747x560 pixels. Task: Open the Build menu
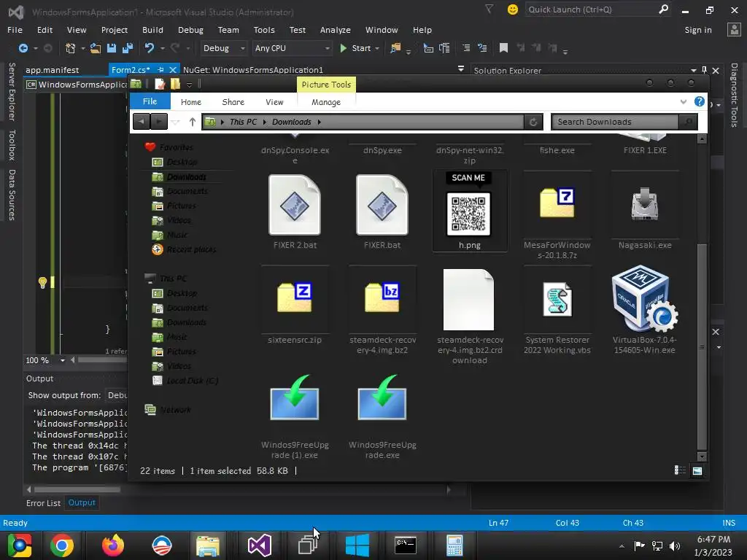pyautogui.click(x=152, y=29)
